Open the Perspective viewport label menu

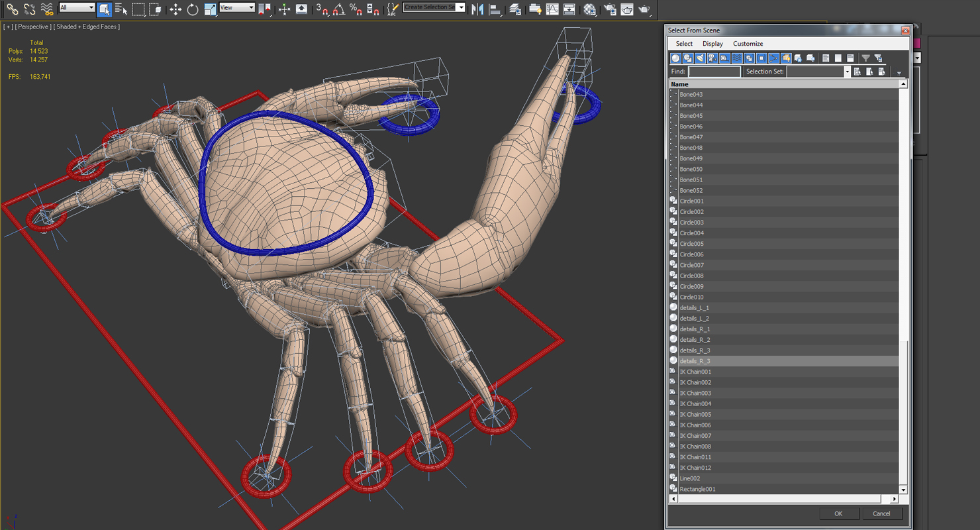[33, 26]
